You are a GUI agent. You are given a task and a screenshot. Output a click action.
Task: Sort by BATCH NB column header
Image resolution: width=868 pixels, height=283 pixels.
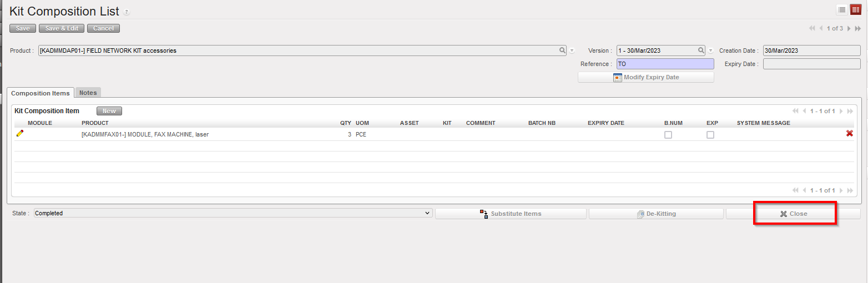click(x=542, y=123)
